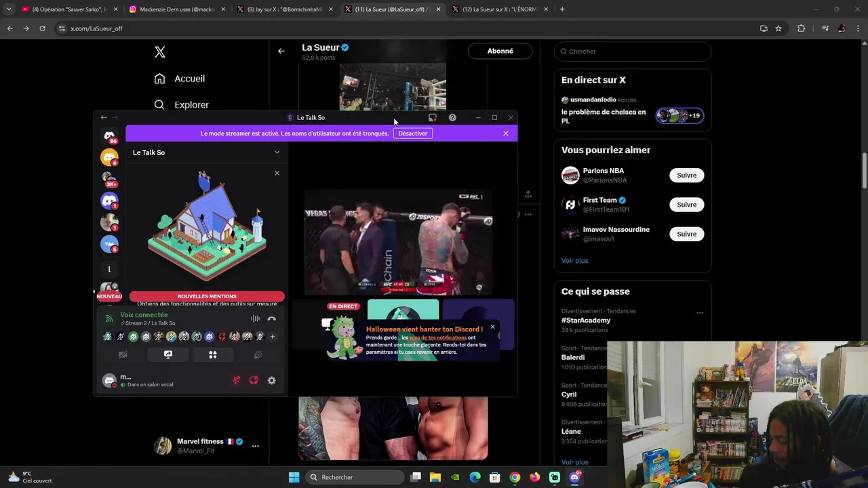Open Firefox from the taskbar
This screenshot has height=488, width=868.
point(535,477)
